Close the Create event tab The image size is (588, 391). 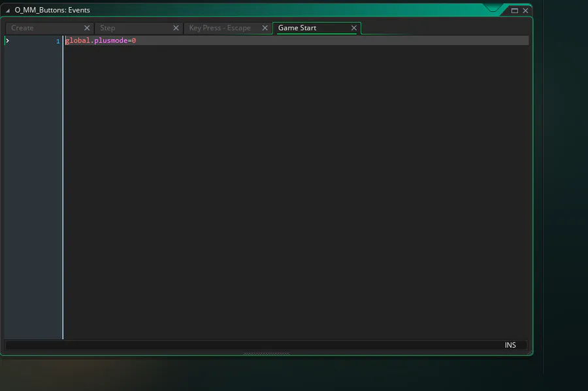pyautogui.click(x=87, y=28)
